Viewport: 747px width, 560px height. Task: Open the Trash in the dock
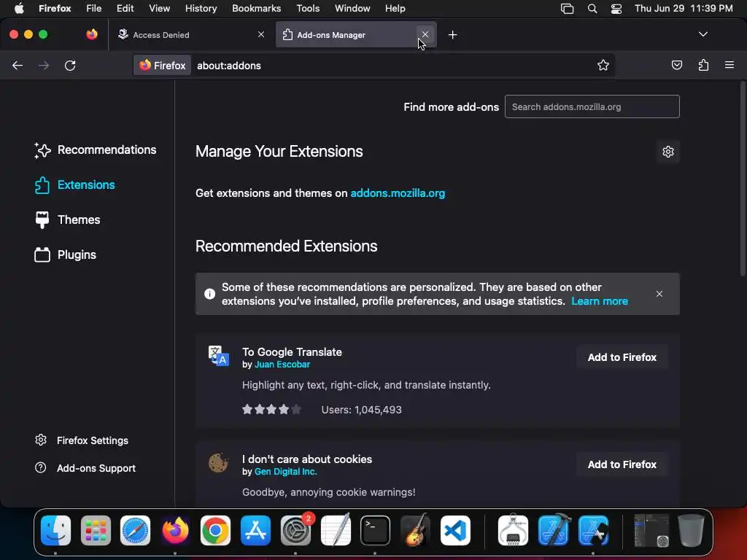[x=691, y=530]
